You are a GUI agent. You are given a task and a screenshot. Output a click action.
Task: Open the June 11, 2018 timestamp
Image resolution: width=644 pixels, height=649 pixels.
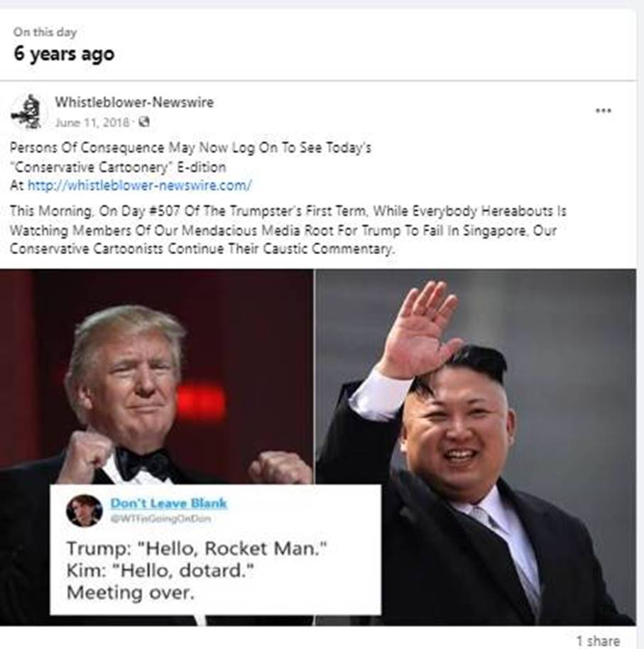click(92, 123)
